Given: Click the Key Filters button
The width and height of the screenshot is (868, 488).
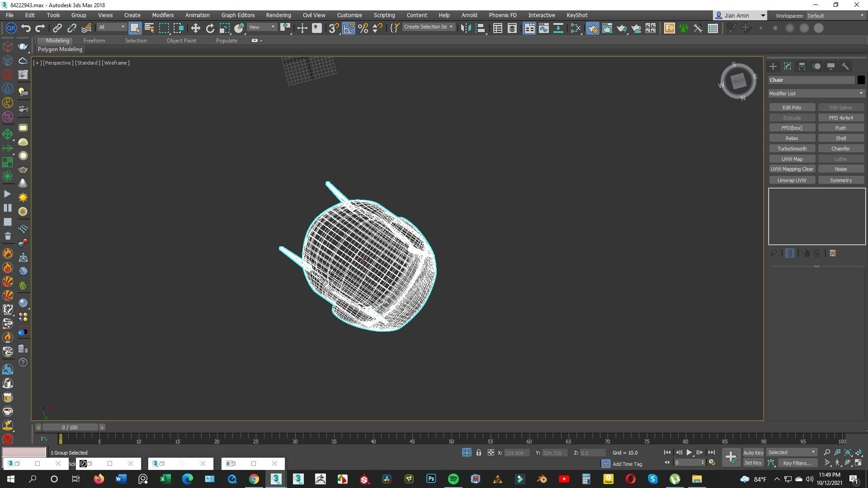Looking at the screenshot, I should (x=797, y=463).
